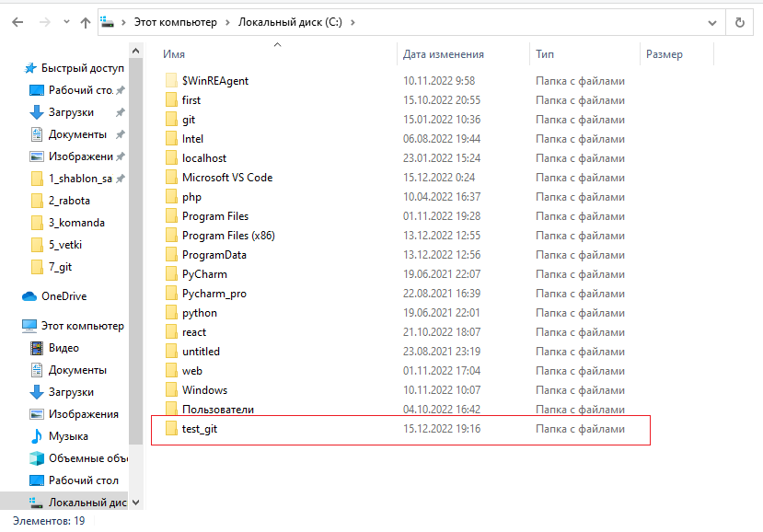This screenshot has width=763, height=532.
Task: Open 'Загрузки' under Этот компьютер
Action: (63, 392)
